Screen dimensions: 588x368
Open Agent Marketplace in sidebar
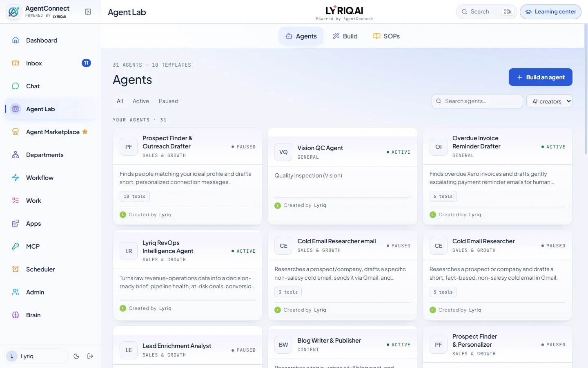coord(51,132)
